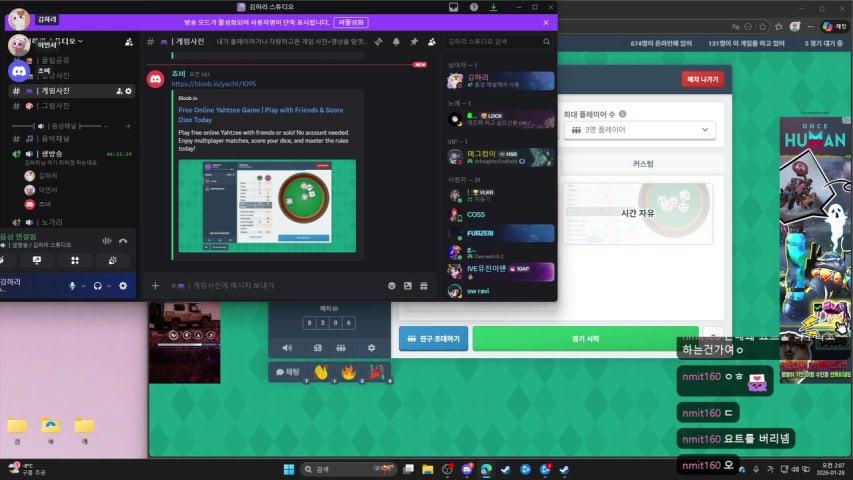The height and width of the screenshot is (480, 853).
Task: Select member ow ravi in member list
Action: 500,291
